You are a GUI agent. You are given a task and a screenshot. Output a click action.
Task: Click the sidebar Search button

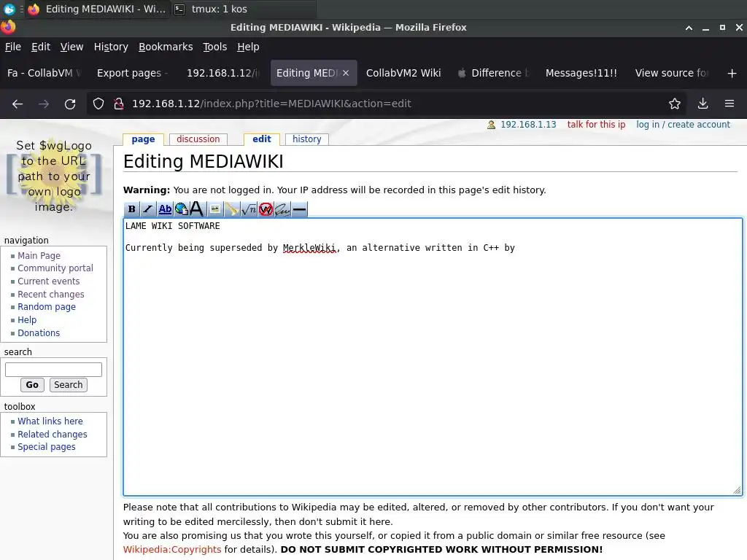(68, 385)
